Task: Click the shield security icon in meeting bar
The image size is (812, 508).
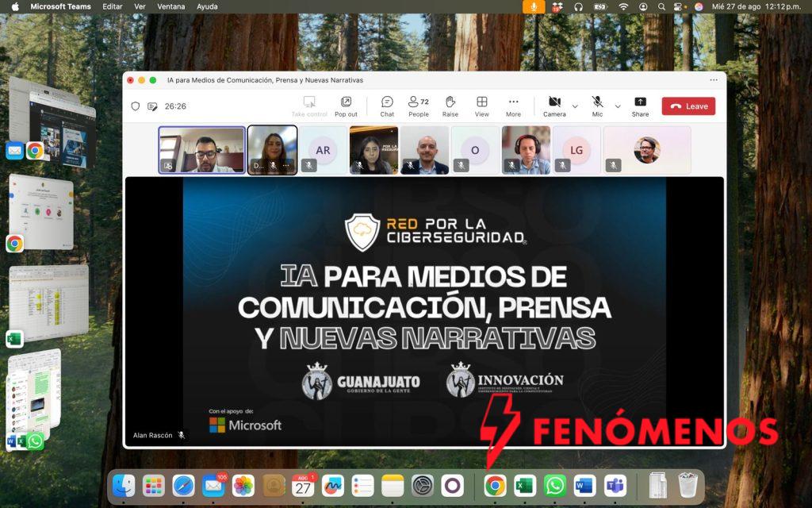Action: [x=135, y=106]
